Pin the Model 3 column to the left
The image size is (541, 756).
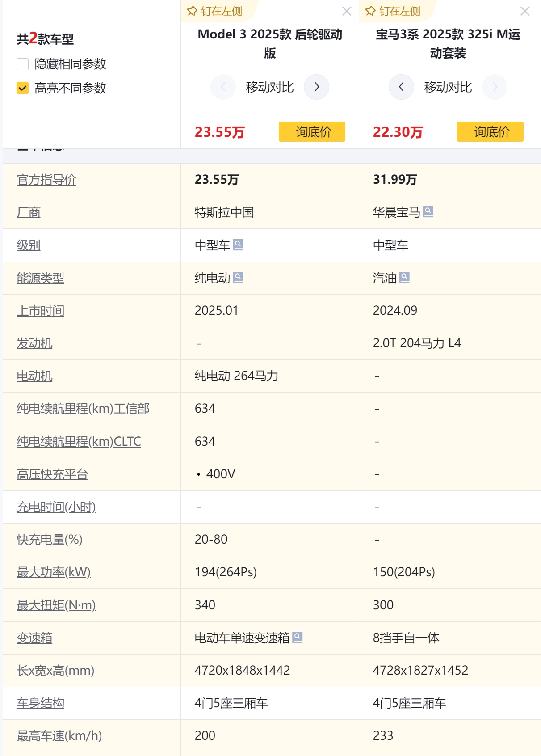click(215, 11)
